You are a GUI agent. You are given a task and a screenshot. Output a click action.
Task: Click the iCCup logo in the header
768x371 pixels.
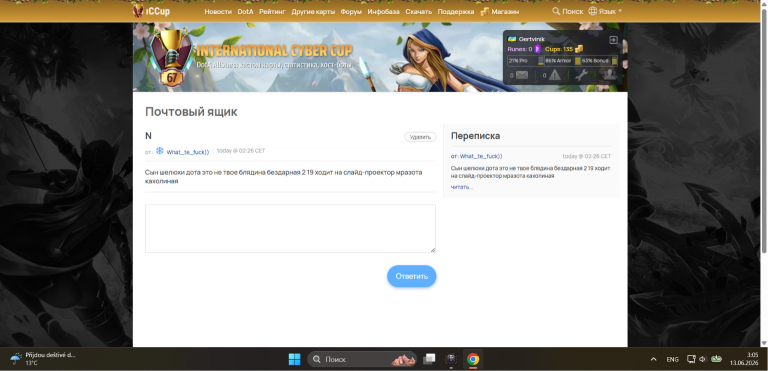(151, 11)
